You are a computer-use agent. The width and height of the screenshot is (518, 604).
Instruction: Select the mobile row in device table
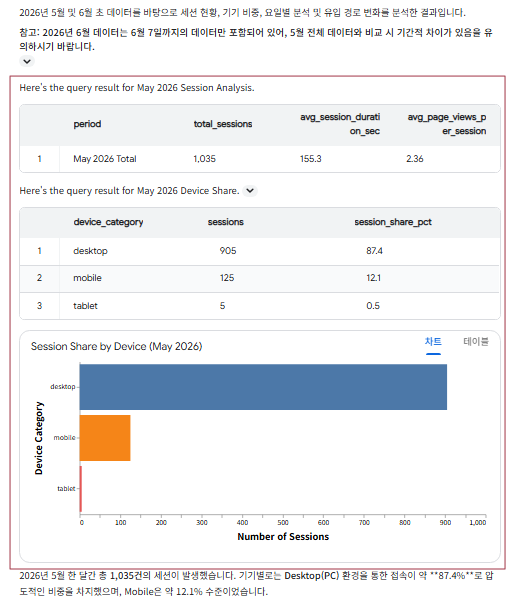click(260, 278)
